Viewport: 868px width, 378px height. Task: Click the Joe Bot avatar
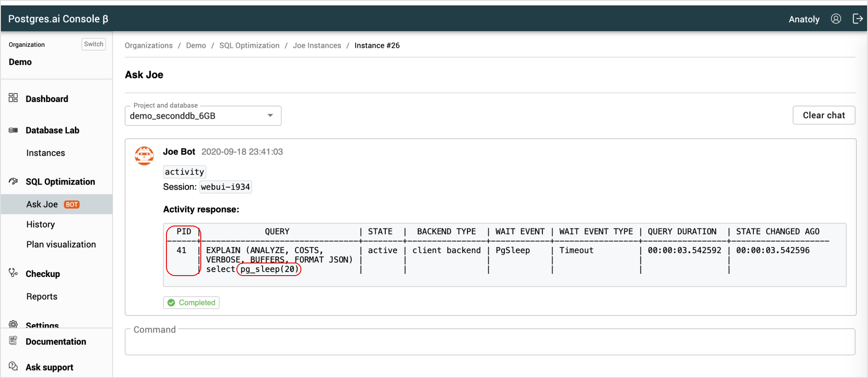[x=144, y=156]
